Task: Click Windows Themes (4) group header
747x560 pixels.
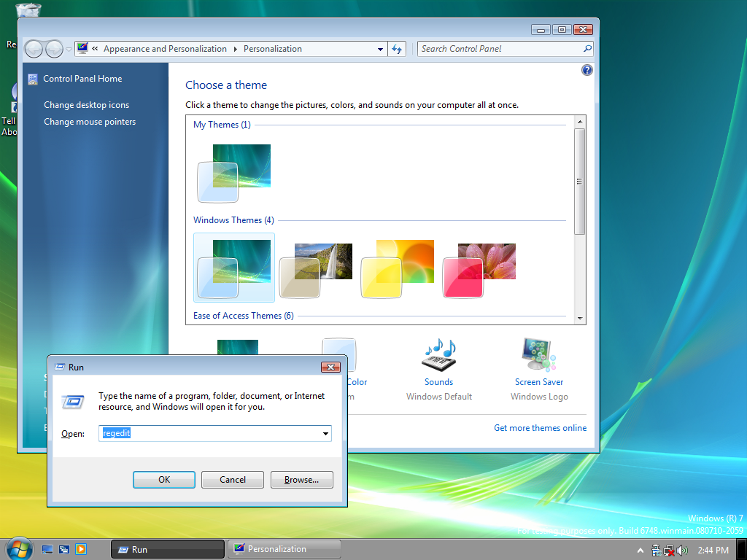Action: (233, 220)
